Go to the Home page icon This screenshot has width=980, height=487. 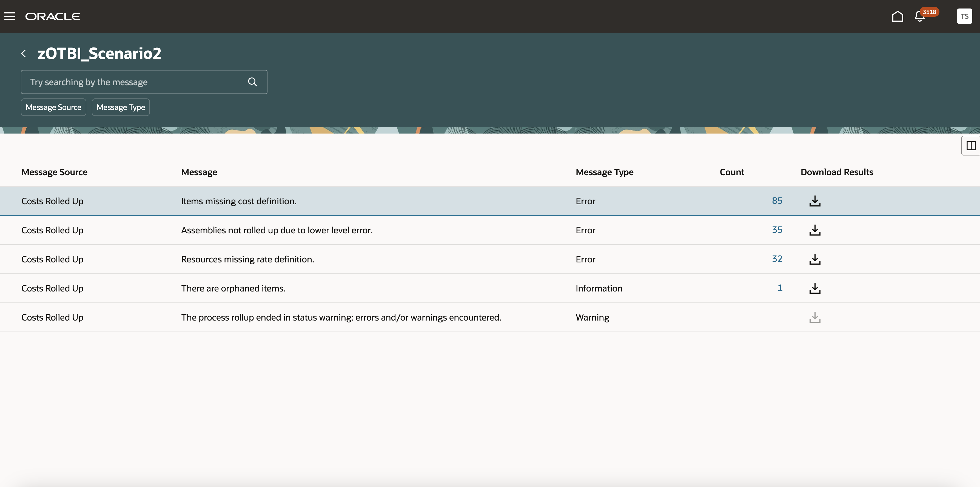(898, 16)
